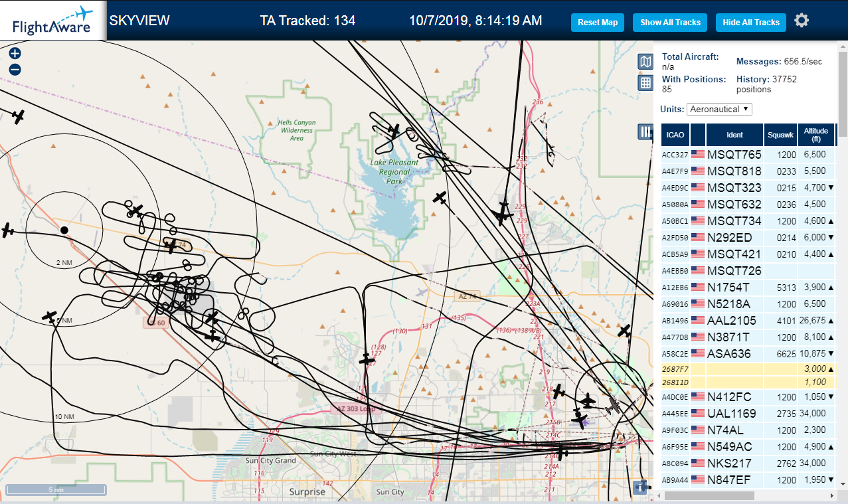Screen dimensions: 848x504
Task: Click the US flag beside NKS217
Action: point(698,463)
